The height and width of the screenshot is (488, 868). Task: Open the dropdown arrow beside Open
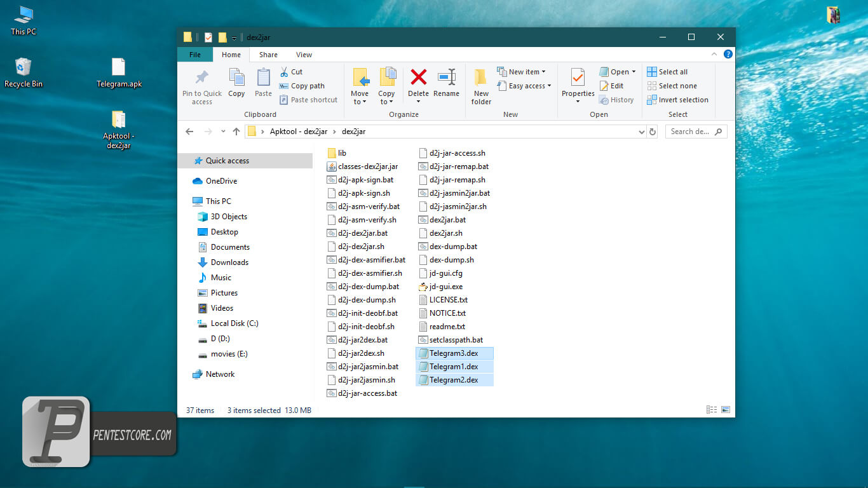[x=634, y=72]
